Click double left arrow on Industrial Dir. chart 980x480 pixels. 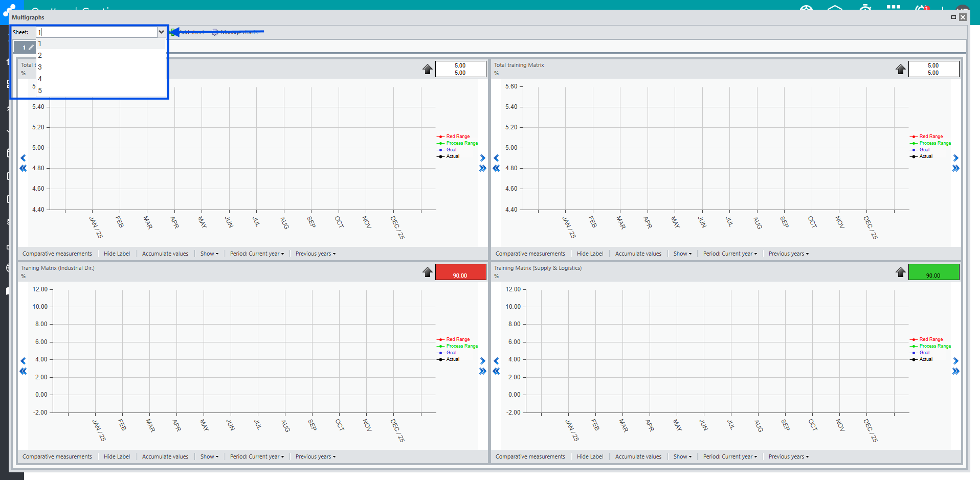pyautogui.click(x=23, y=372)
